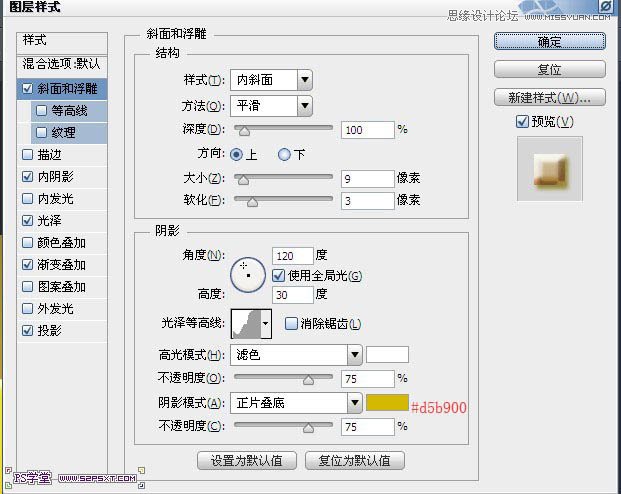Toggle the 内阴影 checkbox
Image resolution: width=621 pixels, height=494 pixels.
tap(27, 176)
